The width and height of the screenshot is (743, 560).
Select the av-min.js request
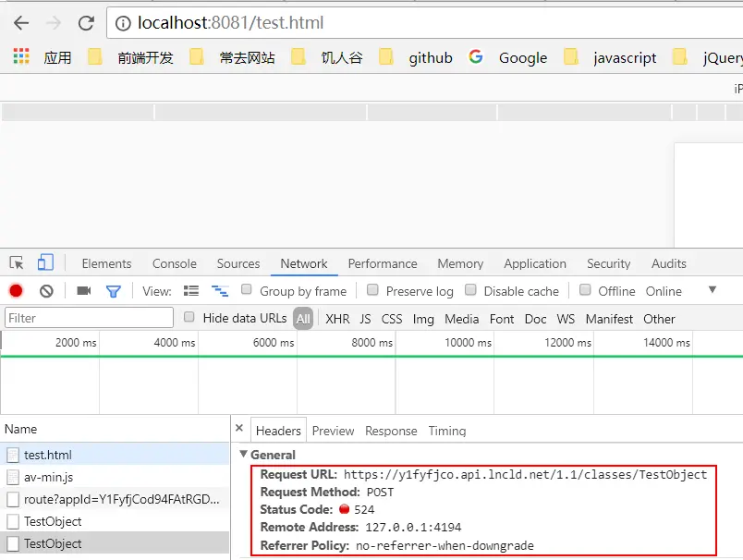[115, 477]
